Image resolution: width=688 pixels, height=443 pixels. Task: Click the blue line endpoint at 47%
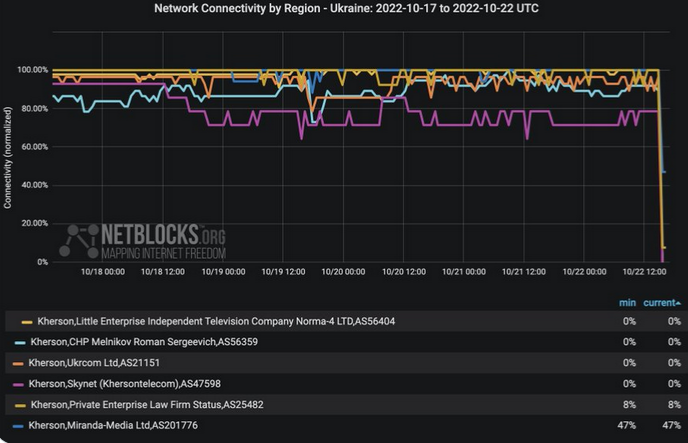664,172
